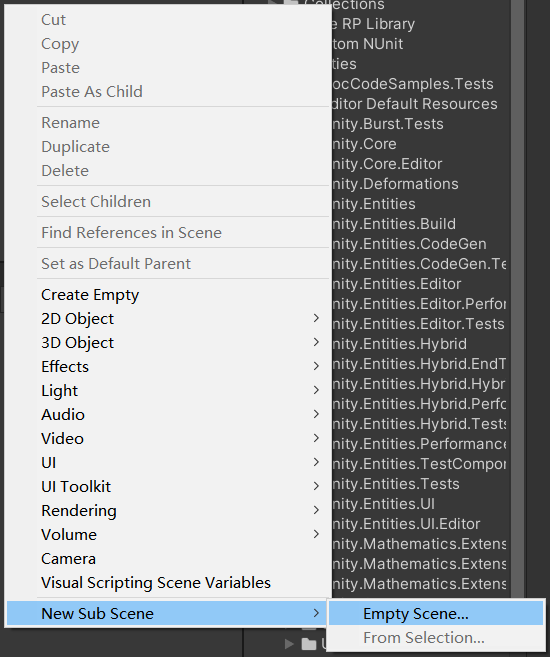Choose Create Empty menu entry

click(x=90, y=295)
